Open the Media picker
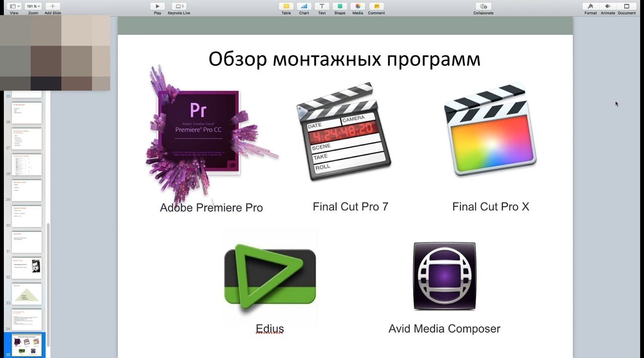The height and width of the screenshot is (358, 644). coord(358,6)
